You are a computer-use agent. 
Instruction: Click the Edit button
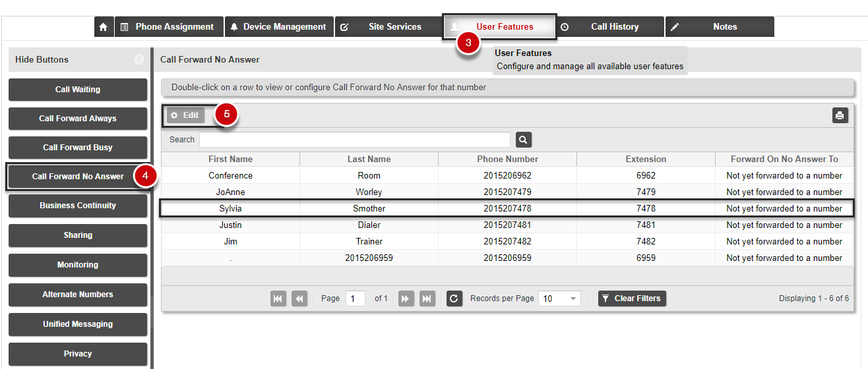coord(185,115)
